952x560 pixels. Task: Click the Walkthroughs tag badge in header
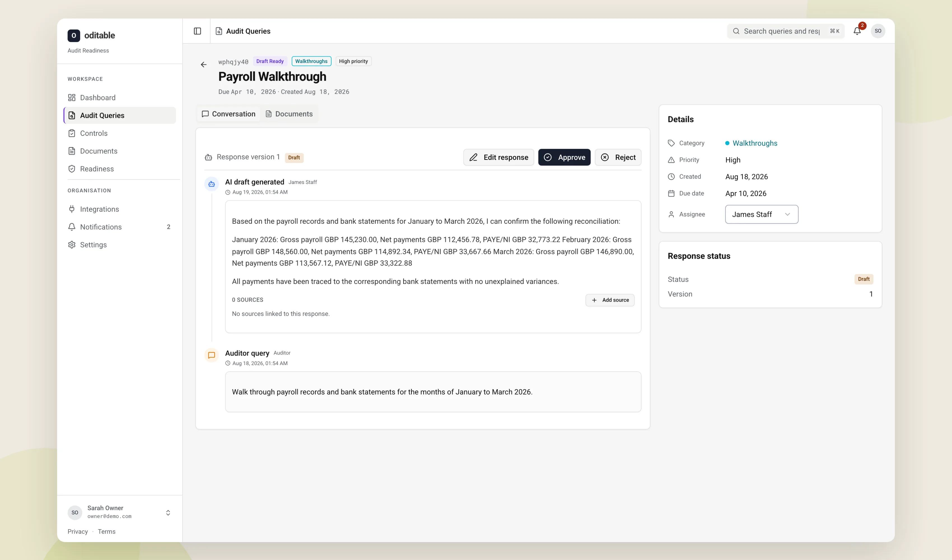(311, 61)
